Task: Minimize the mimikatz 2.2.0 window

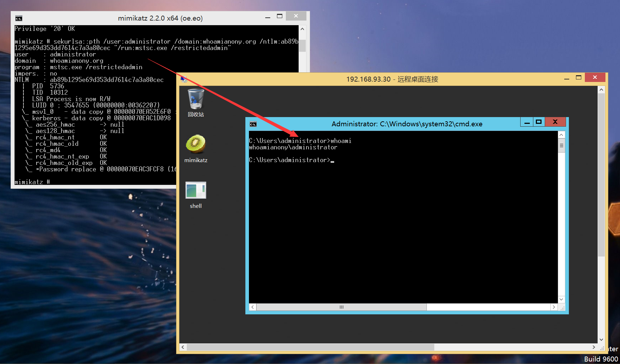Action: tap(268, 17)
